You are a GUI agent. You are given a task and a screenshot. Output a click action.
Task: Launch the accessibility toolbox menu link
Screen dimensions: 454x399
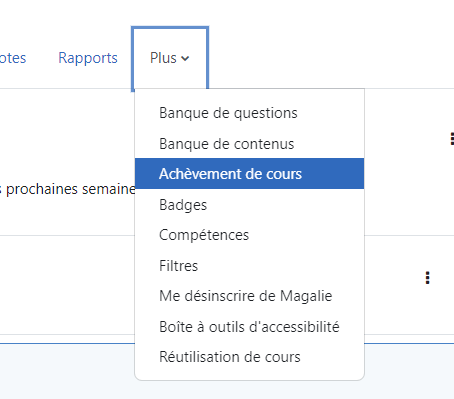249,327
